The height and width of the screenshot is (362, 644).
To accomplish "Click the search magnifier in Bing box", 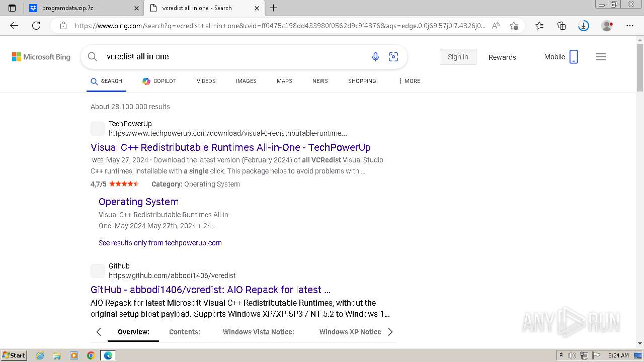I will [x=93, y=57].
